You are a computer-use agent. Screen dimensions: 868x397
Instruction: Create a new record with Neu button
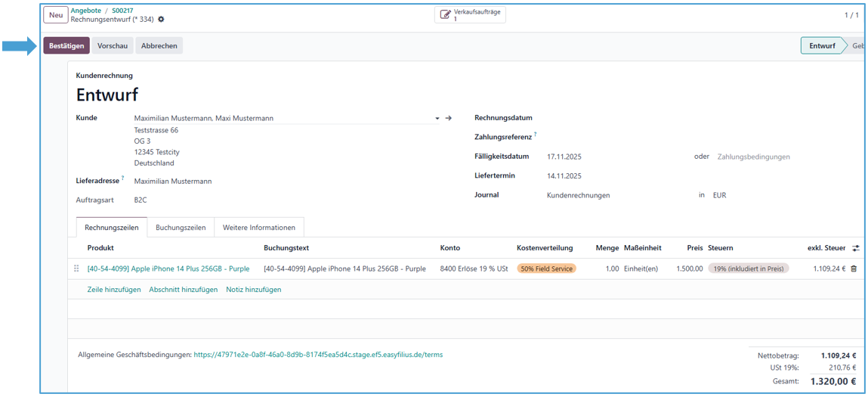click(56, 15)
